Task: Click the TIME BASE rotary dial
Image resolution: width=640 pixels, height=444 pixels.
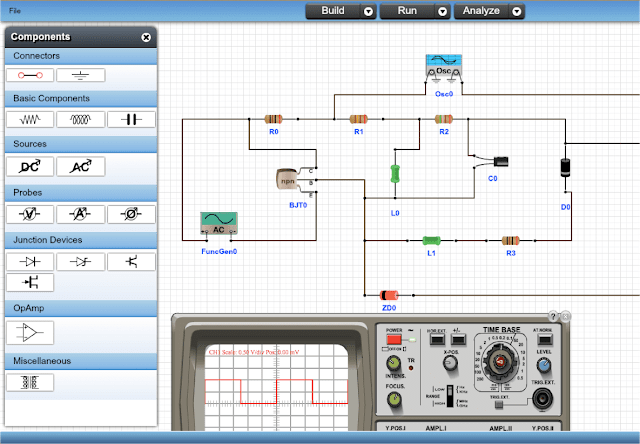Action: (502, 361)
